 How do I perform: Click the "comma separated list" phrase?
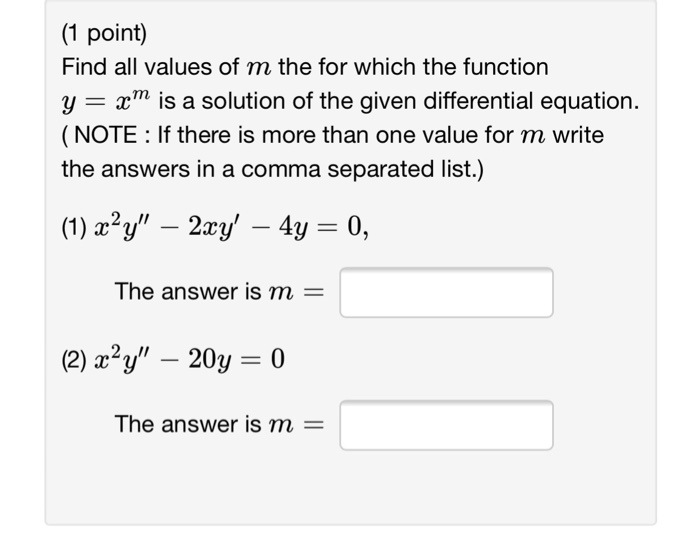[x=360, y=169]
